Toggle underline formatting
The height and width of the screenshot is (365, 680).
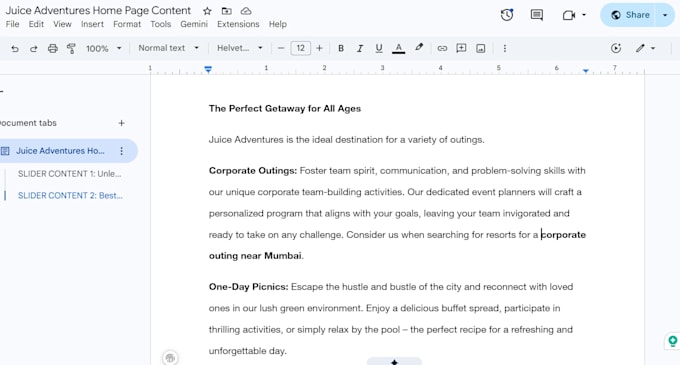[x=379, y=48]
